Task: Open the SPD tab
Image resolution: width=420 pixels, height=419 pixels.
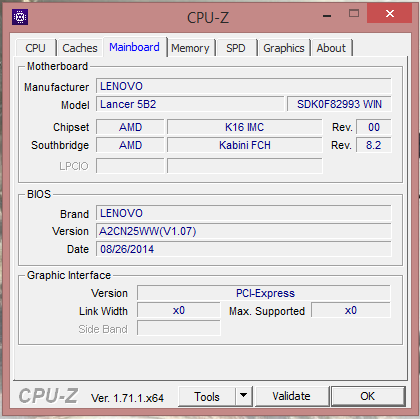Action: click(x=236, y=48)
